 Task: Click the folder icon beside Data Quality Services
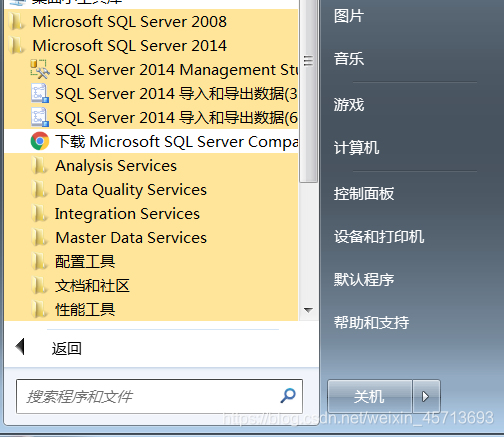point(40,190)
